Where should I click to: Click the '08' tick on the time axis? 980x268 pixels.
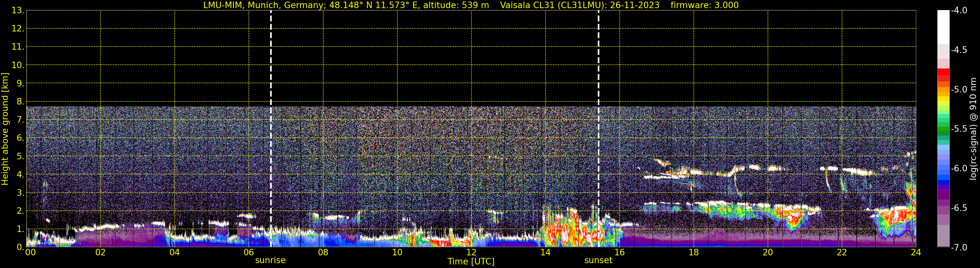[x=323, y=252]
